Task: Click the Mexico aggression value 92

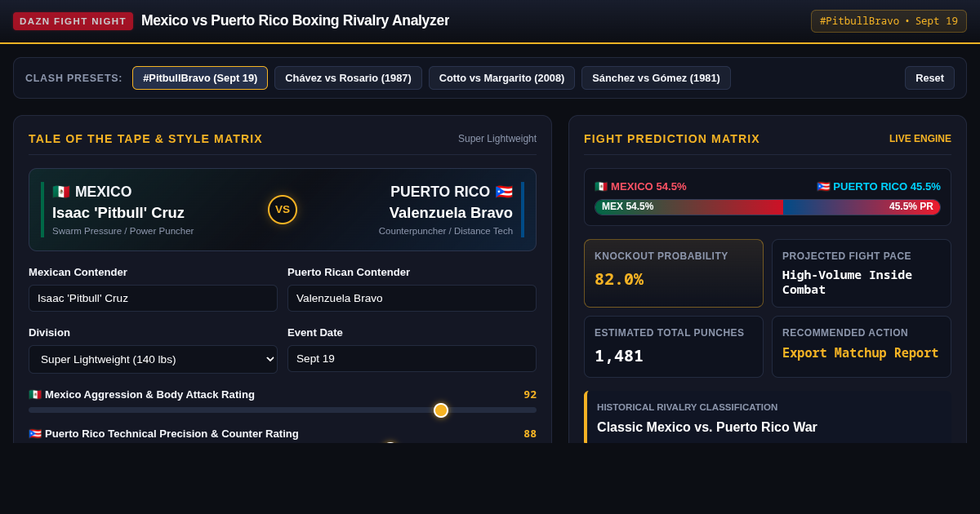Action: pos(530,395)
